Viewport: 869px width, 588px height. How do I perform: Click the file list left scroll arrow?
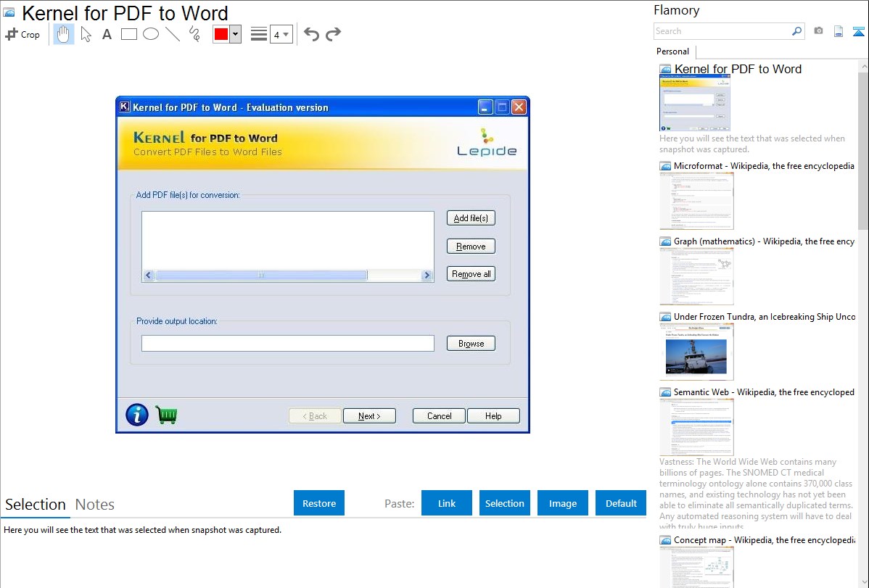coord(149,276)
